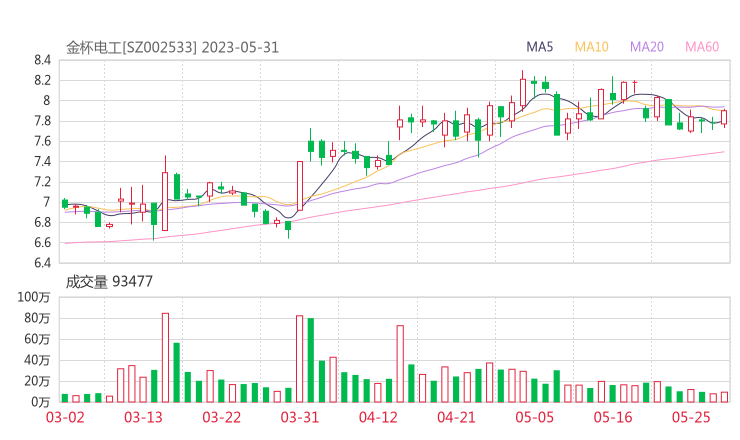
Task: Click the tallest red volume bar near 03-13
Action: pos(165,357)
